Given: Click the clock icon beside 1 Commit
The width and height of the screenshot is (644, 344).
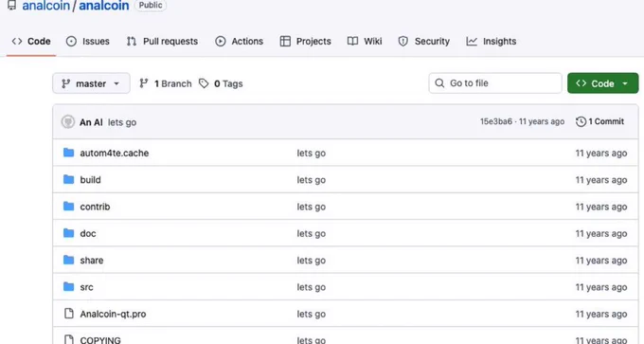Looking at the screenshot, I should coord(581,121).
